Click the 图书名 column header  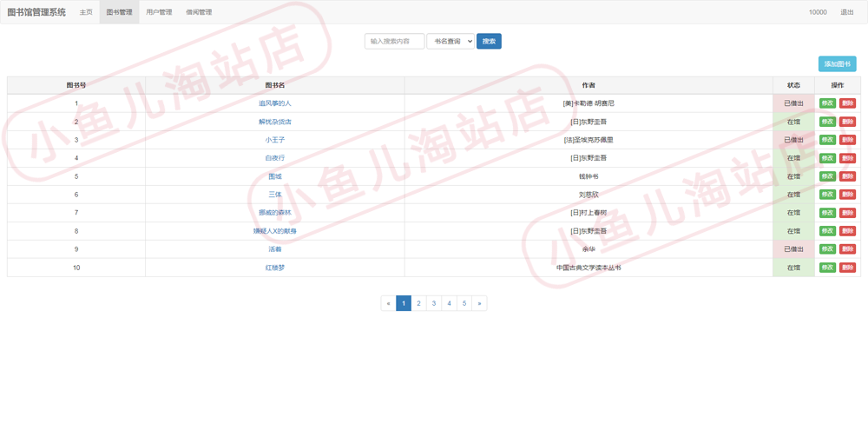[x=275, y=85]
